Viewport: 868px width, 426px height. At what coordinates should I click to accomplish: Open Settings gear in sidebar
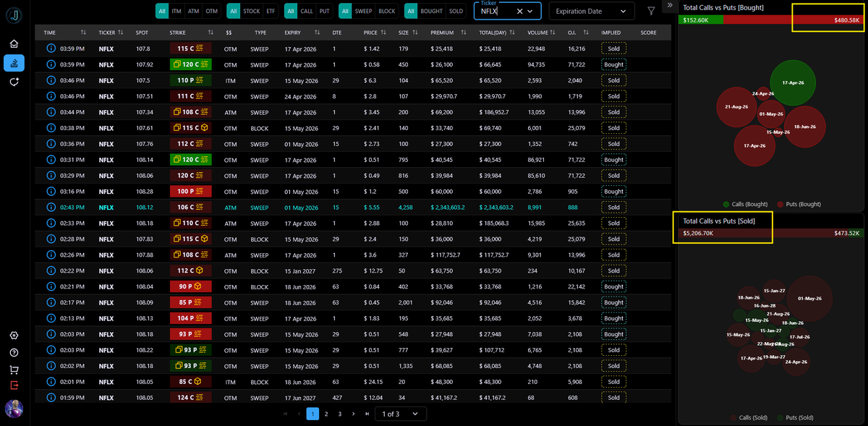click(14, 336)
